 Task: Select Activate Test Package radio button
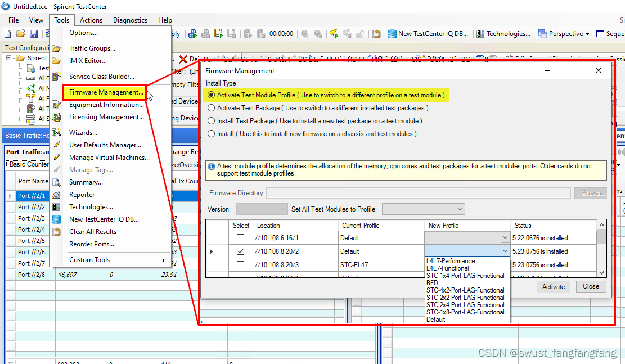pyautogui.click(x=212, y=108)
